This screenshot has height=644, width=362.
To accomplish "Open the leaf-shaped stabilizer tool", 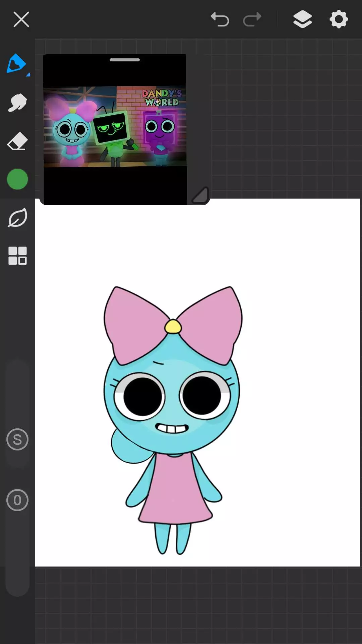I will click(17, 218).
